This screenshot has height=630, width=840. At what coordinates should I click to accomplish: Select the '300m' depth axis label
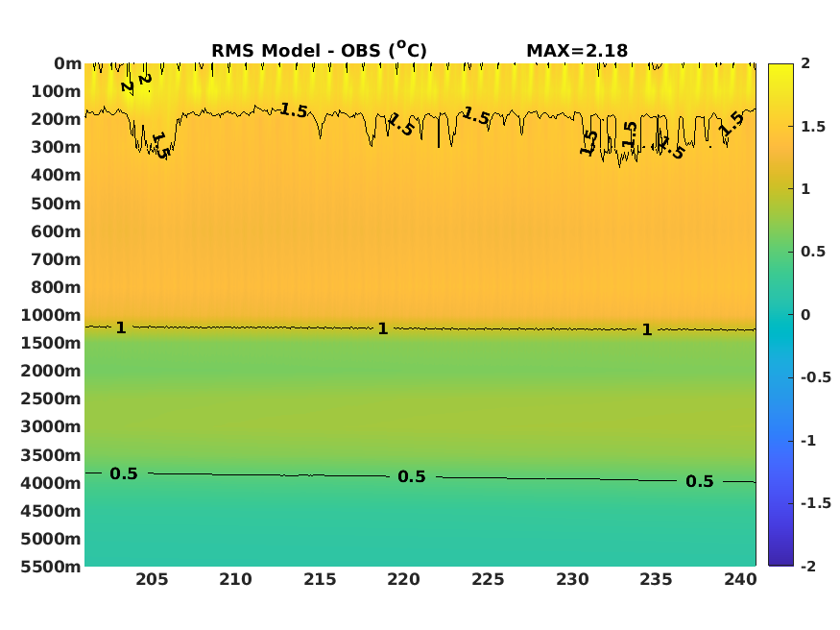(56, 147)
